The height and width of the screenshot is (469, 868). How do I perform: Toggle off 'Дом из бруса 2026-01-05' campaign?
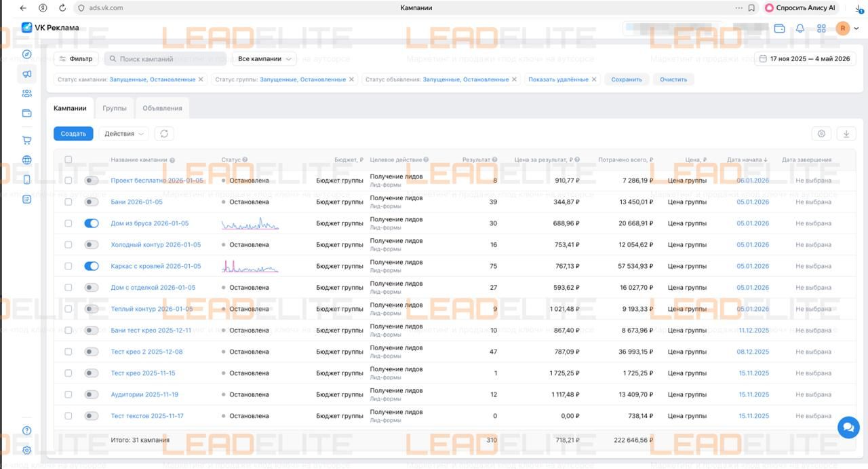[x=92, y=223]
